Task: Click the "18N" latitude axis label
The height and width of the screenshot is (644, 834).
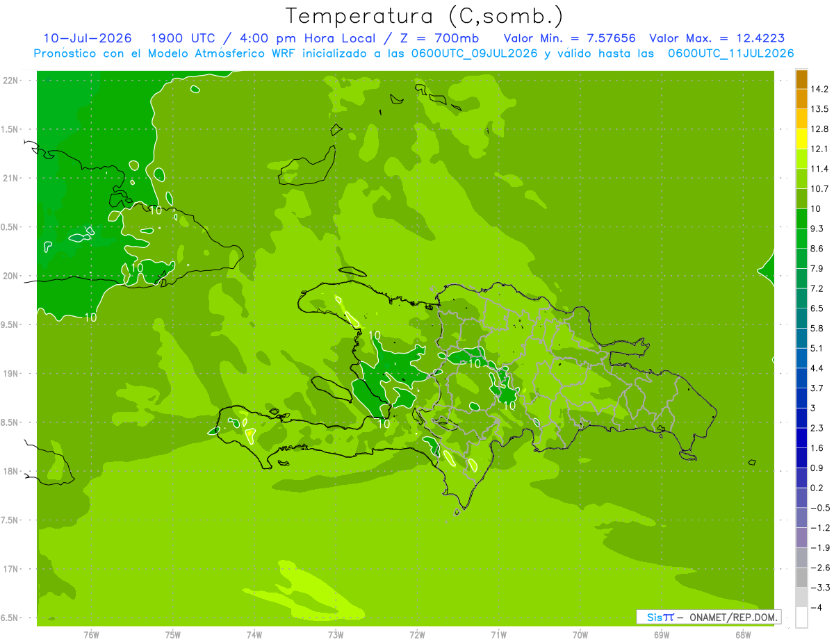Action: (10, 472)
